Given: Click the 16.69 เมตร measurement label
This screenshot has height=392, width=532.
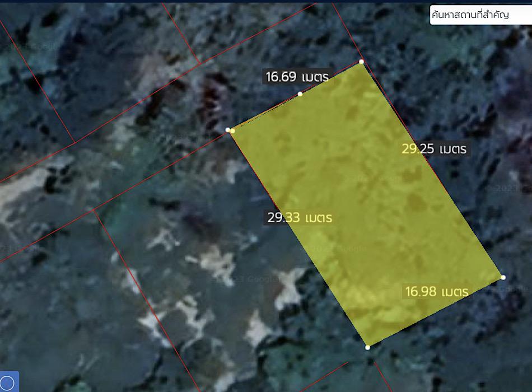Looking at the screenshot, I should (x=297, y=77).
